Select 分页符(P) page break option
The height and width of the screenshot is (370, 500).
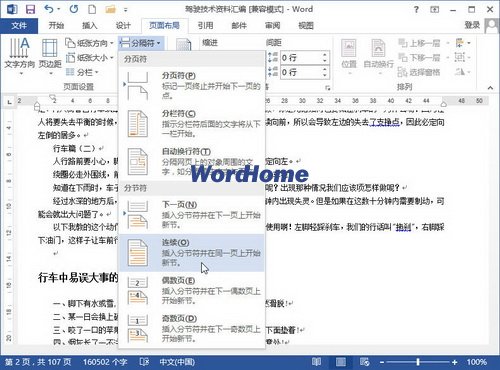click(x=192, y=86)
